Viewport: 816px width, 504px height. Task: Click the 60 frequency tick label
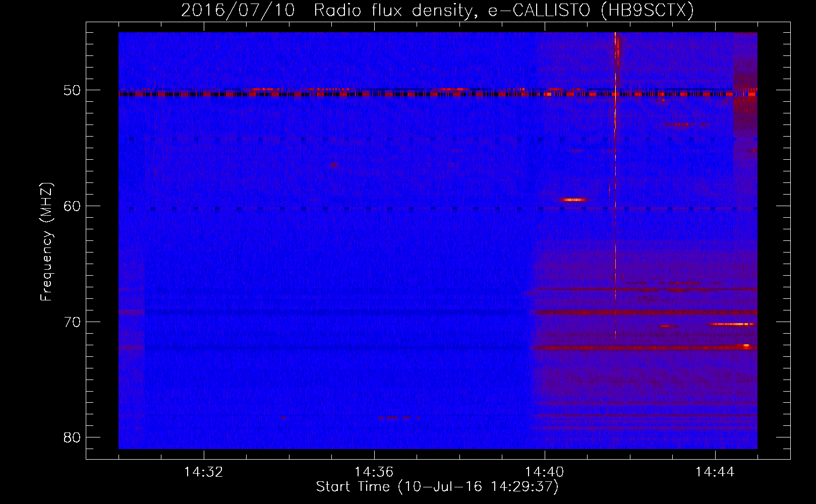point(72,206)
